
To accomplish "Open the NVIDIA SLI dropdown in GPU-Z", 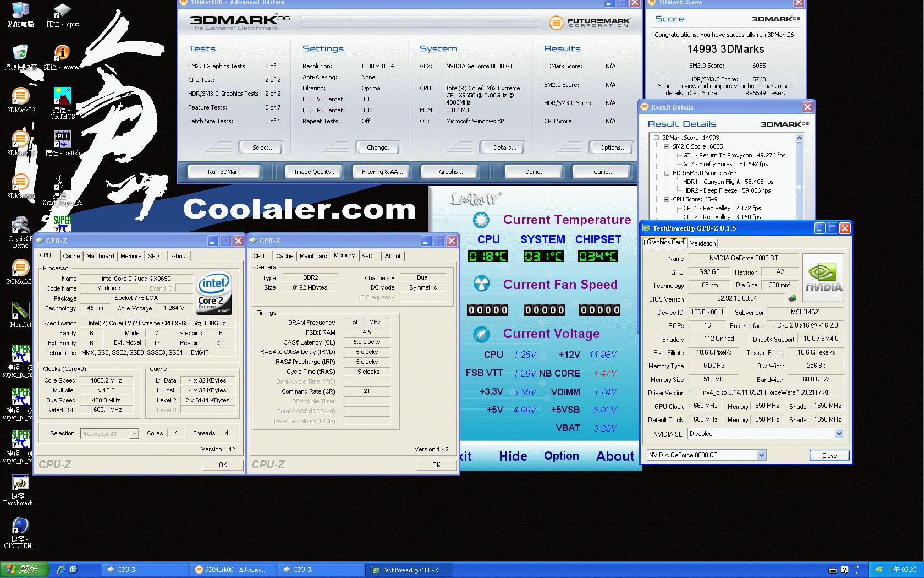I will tap(839, 434).
